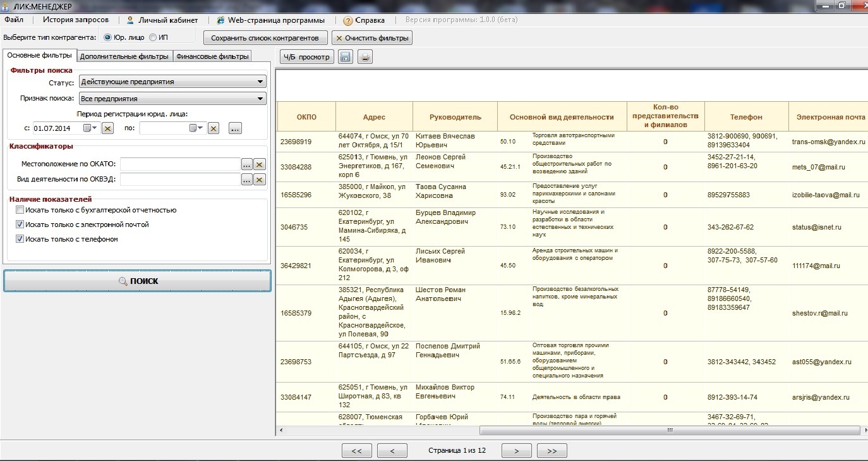Expand the 'Статус' dropdown
The image size is (868, 461).
coord(260,82)
